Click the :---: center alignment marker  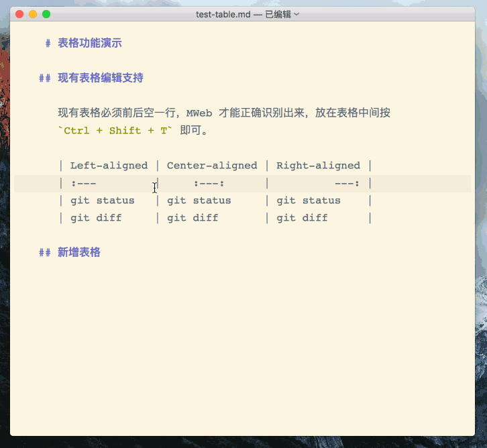pyautogui.click(x=209, y=184)
